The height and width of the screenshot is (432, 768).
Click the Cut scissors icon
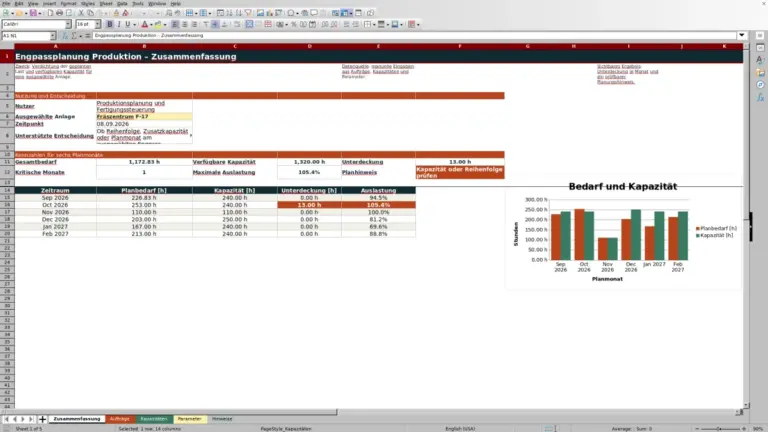81,13
